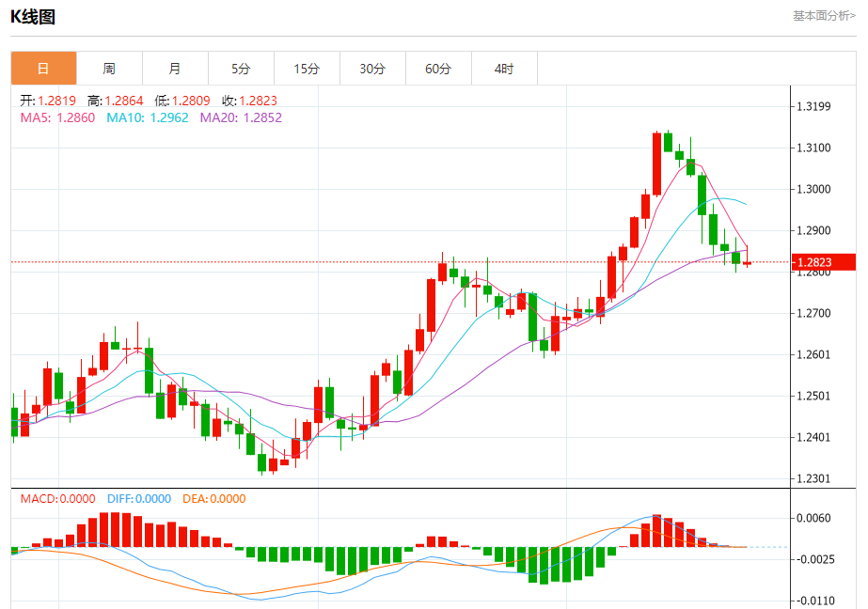Click the 1.2501 price axis label
The height and width of the screenshot is (609, 868).
click(x=813, y=396)
